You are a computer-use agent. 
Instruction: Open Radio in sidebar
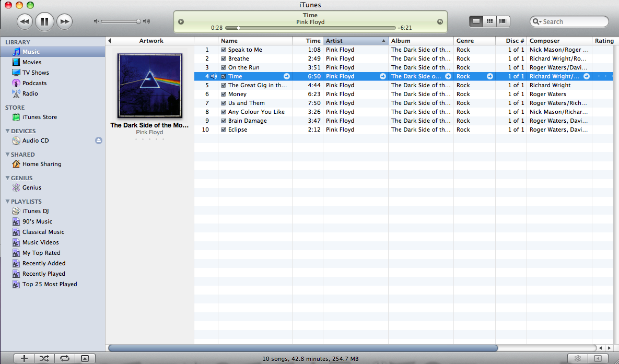pos(30,93)
